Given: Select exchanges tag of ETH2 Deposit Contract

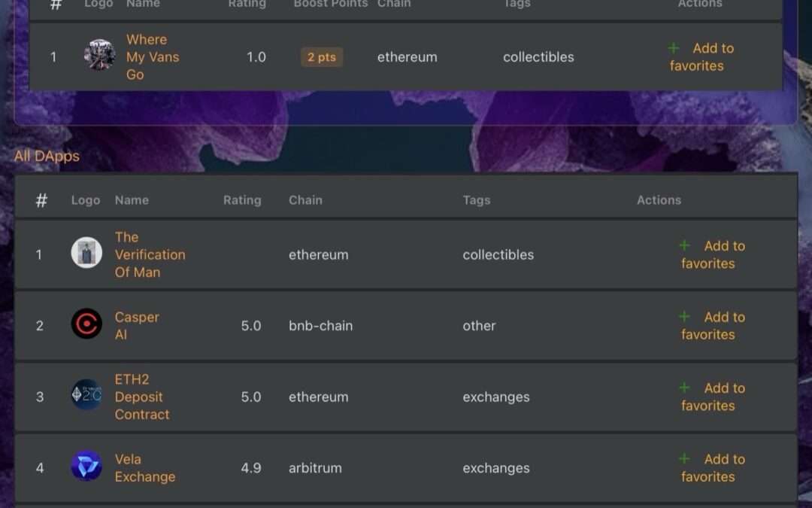Looking at the screenshot, I should (496, 397).
